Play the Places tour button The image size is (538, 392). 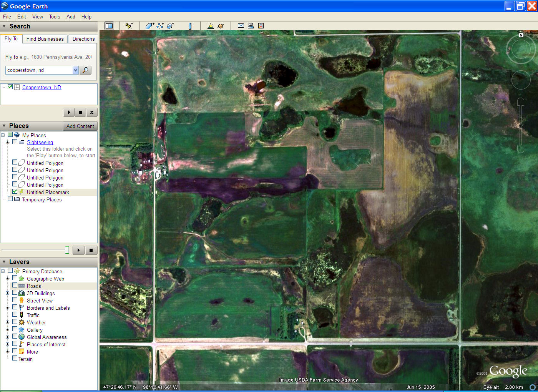[x=78, y=250]
